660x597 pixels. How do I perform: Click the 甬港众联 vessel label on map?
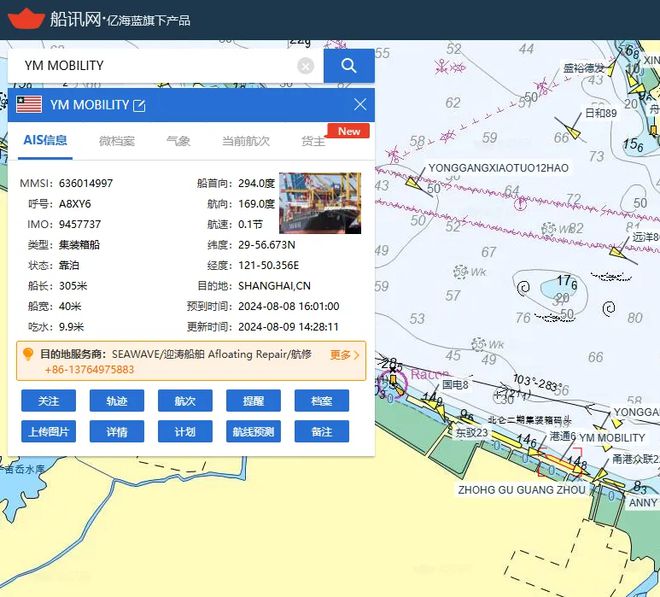[636, 458]
